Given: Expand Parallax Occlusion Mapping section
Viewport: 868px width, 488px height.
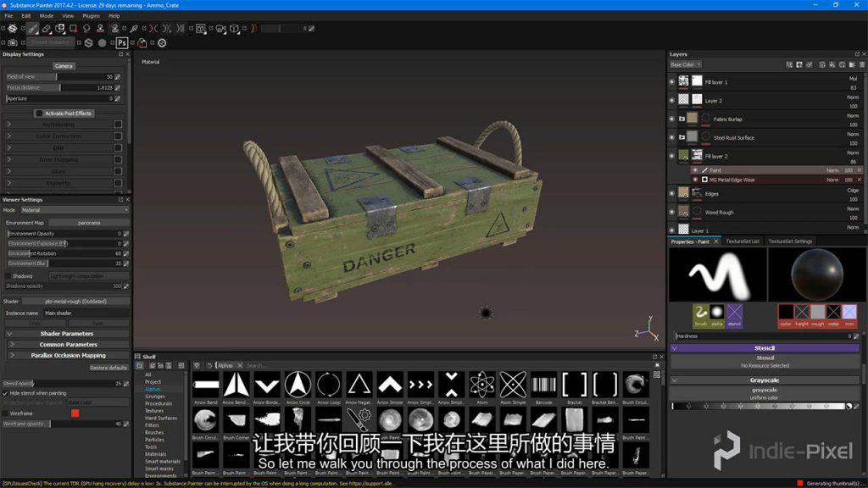Looking at the screenshot, I should coord(68,355).
